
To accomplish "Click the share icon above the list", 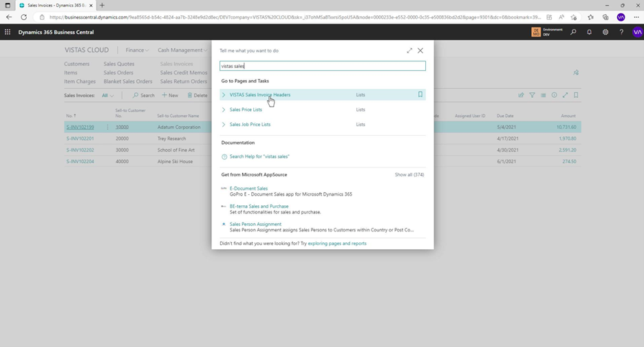I will pos(521,95).
